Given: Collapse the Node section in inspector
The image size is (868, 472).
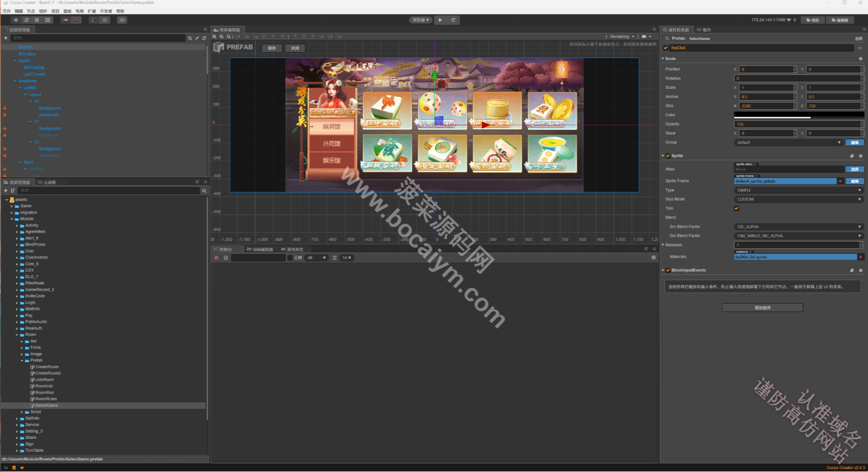Looking at the screenshot, I should (x=663, y=59).
